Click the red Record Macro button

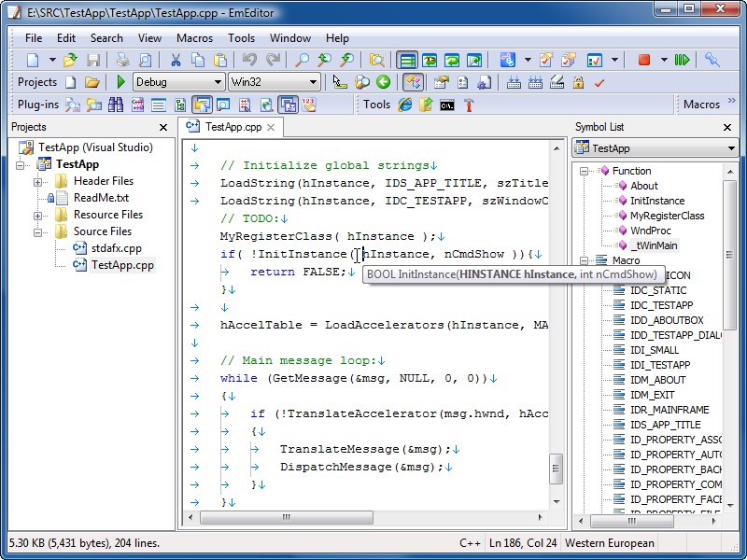pyautogui.click(x=644, y=60)
